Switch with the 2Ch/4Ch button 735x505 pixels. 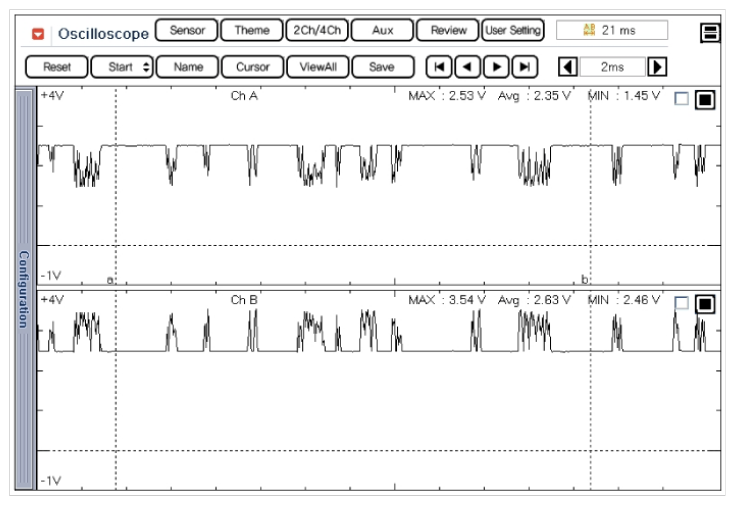[317, 30]
